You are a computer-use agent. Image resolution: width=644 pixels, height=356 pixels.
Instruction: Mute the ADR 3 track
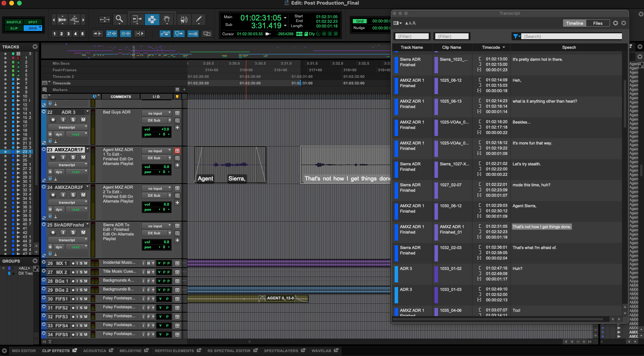coord(83,120)
